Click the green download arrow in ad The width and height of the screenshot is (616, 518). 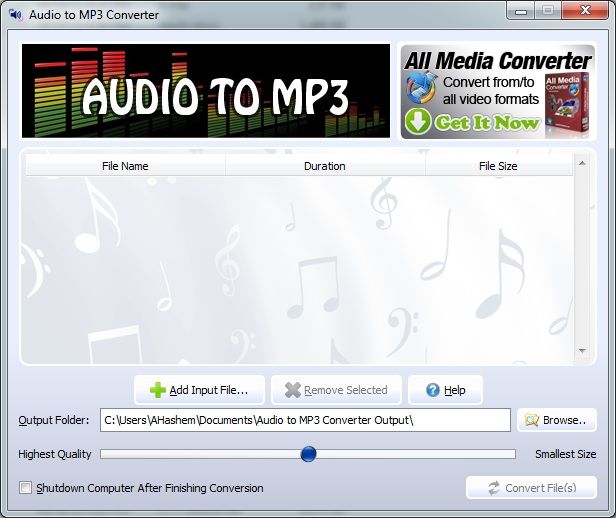coord(418,121)
